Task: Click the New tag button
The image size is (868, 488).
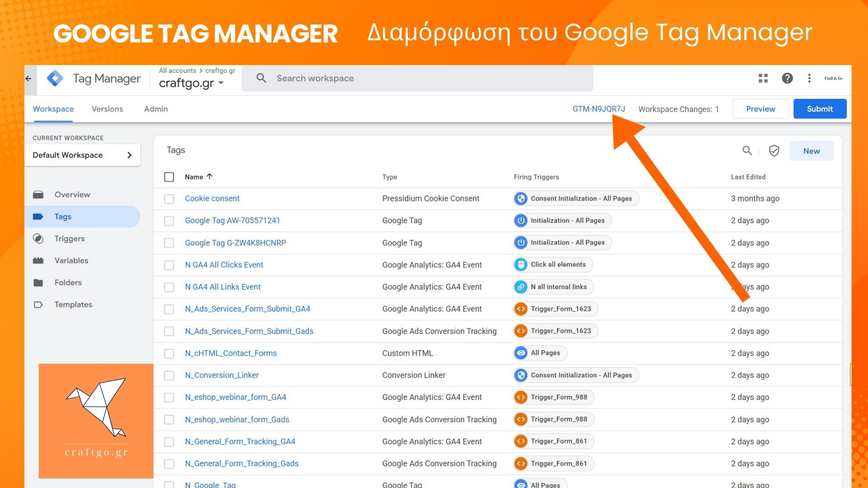Action: [811, 151]
